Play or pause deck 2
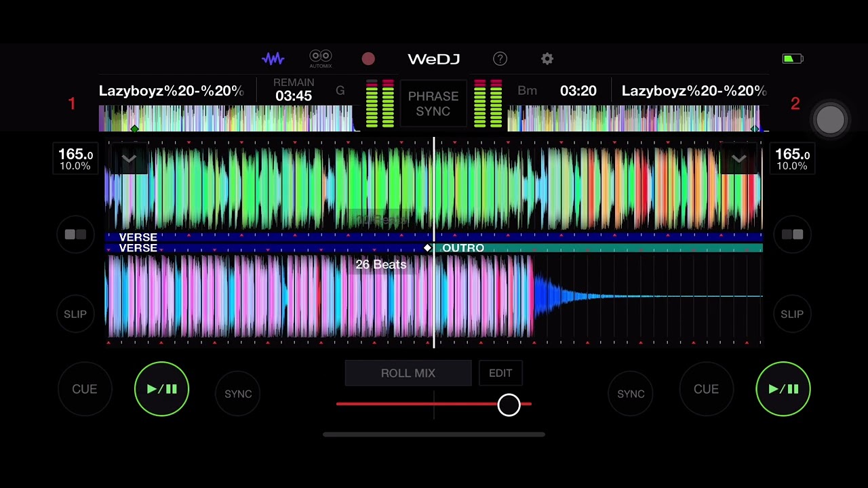The image size is (868, 488). click(783, 389)
